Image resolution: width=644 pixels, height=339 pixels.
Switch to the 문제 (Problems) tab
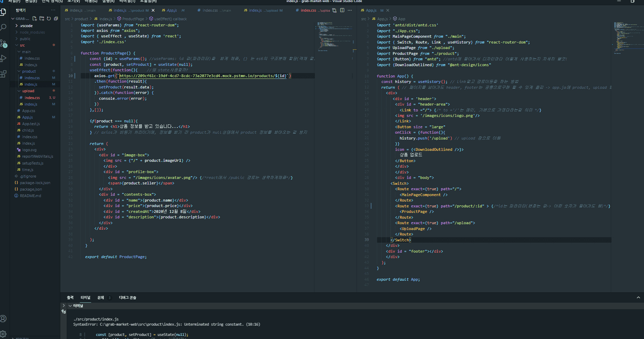[x=101, y=298]
